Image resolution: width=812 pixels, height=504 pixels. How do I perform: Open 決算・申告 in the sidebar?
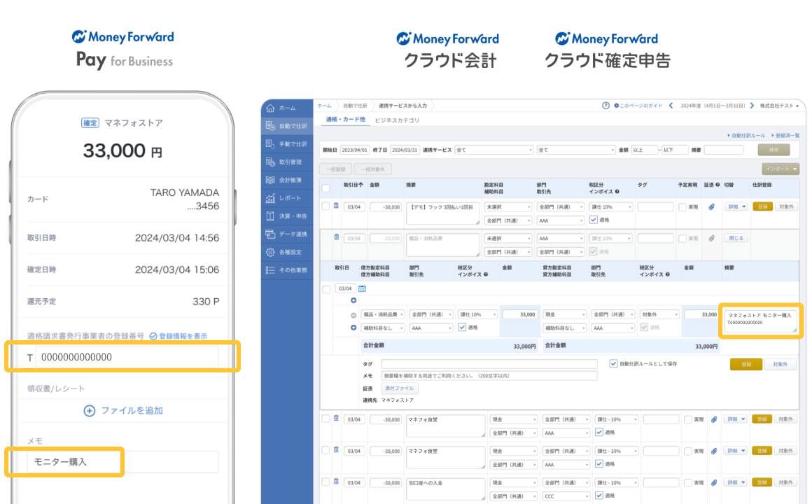287,216
